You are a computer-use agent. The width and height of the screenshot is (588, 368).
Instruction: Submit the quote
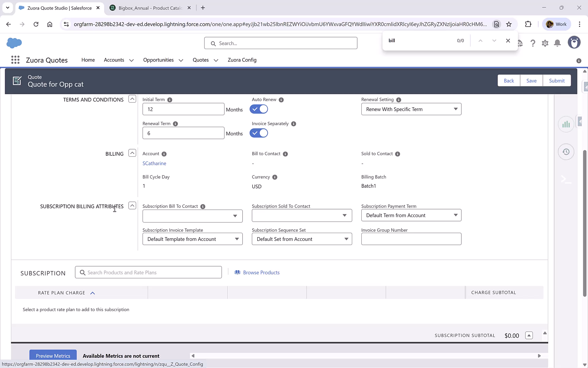click(x=557, y=80)
